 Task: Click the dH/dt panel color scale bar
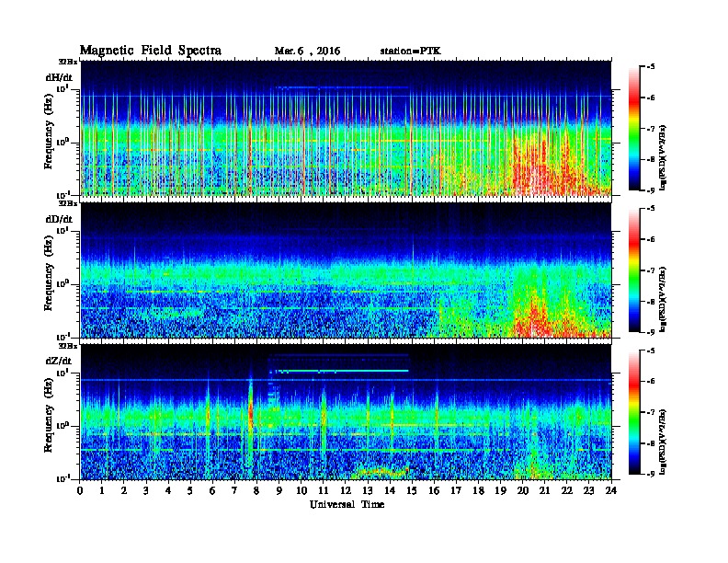pos(634,129)
